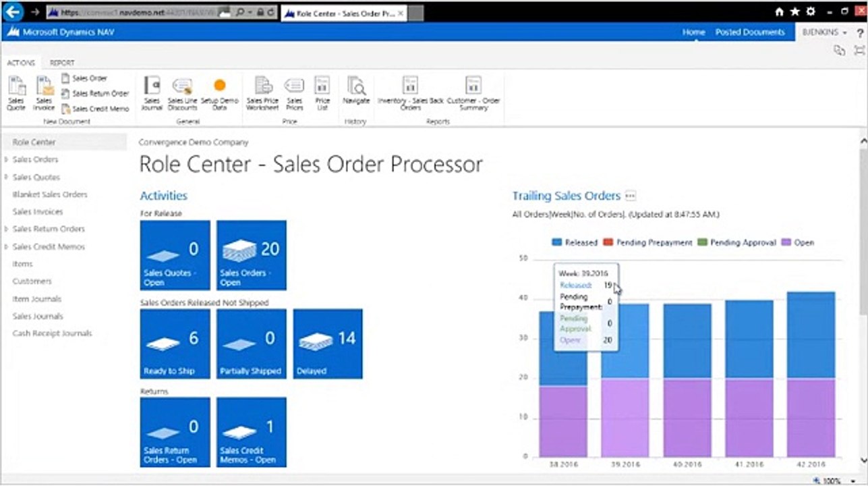This screenshot has height=486, width=868.
Task: Create a new Sales Quote from ribbon
Action: coord(16,93)
